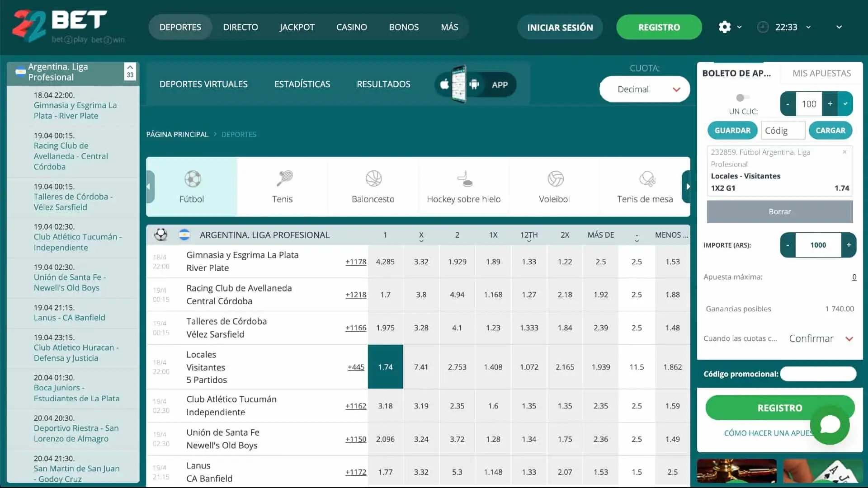
Task: Expand the time zone dropdown arrow
Action: tap(808, 27)
